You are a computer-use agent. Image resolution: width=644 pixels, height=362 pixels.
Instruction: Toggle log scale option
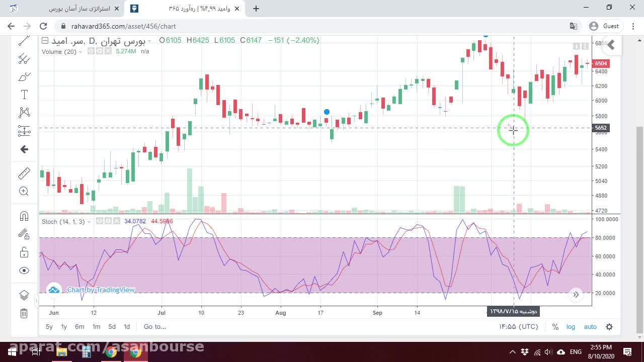[x=571, y=327]
